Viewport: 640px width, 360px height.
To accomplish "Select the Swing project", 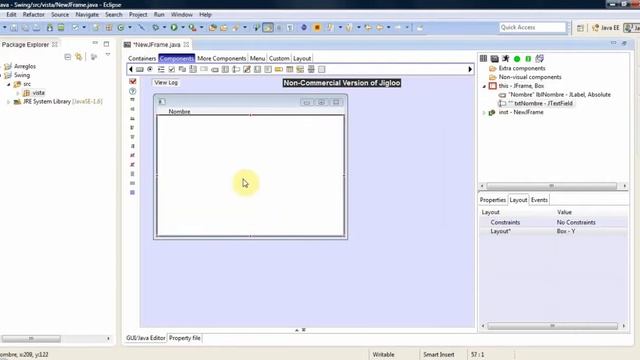I will pos(22,75).
